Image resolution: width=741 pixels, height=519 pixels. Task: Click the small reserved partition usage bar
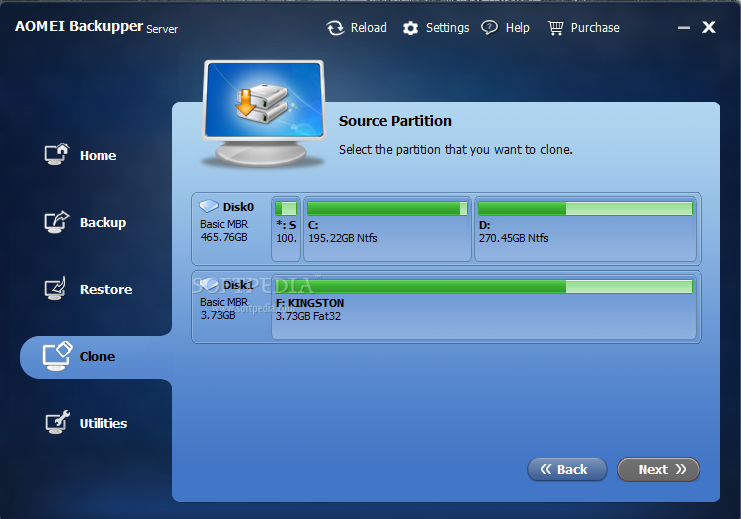286,208
